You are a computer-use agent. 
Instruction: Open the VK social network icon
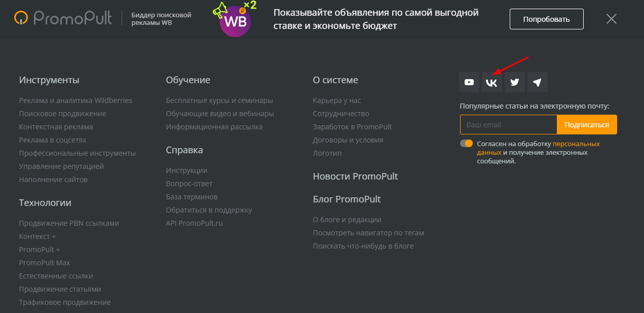[492, 82]
